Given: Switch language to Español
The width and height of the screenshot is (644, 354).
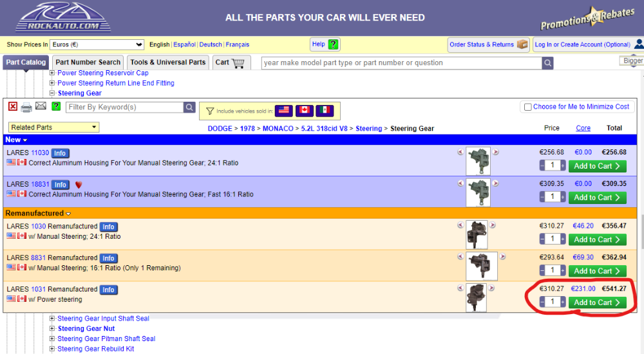Looking at the screenshot, I should coord(184,44).
